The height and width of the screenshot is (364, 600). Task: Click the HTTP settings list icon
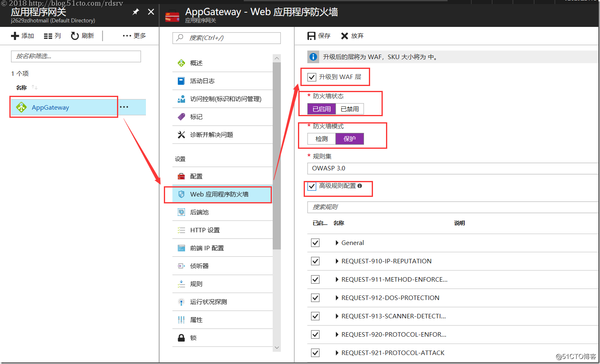click(181, 230)
